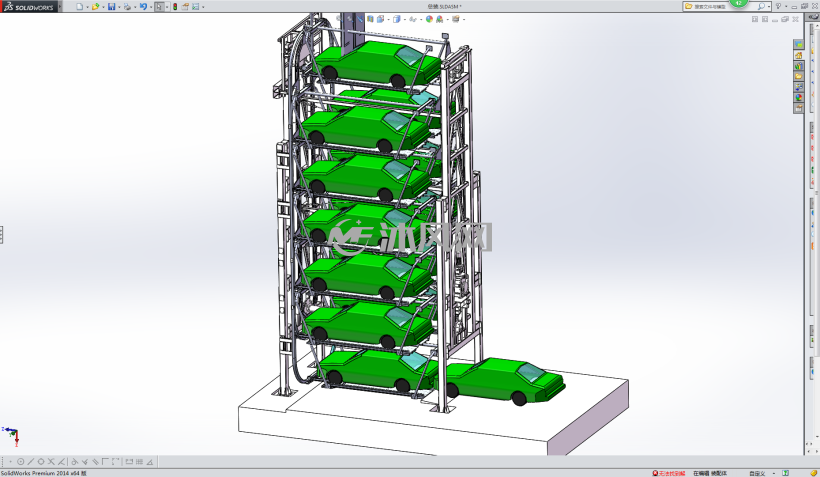Save the assembly with the Save icon
Viewport: 820px width, 477px height.
[x=111, y=7]
